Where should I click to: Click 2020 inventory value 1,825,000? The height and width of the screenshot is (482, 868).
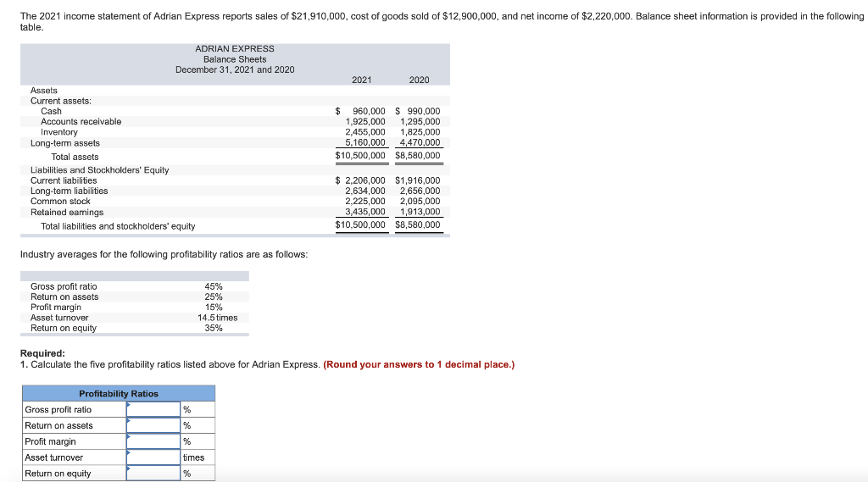[x=420, y=132]
